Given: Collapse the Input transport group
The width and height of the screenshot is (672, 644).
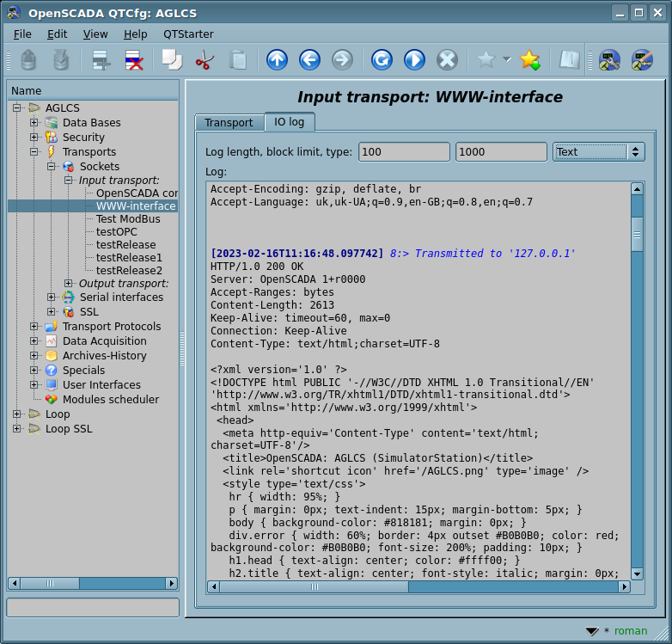Looking at the screenshot, I should [x=68, y=180].
